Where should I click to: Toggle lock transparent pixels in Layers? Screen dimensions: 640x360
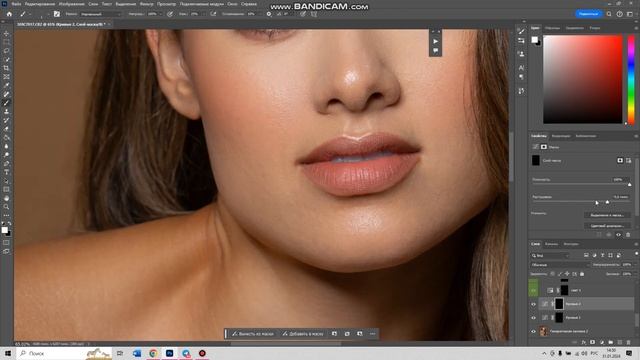(553, 274)
